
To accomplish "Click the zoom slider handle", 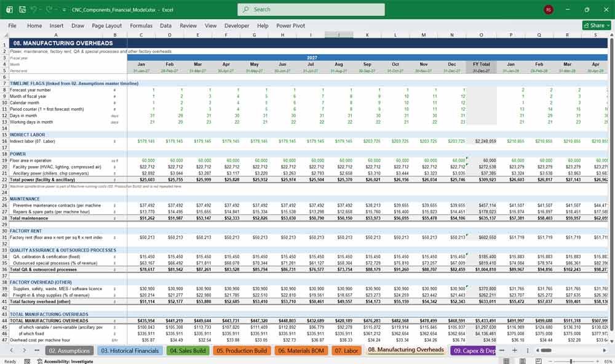I will 571,362.
